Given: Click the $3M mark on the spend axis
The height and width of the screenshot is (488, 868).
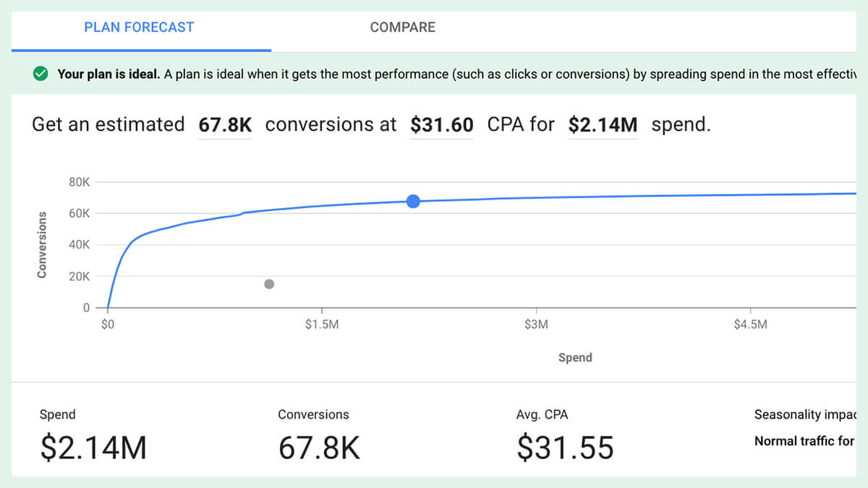Looking at the screenshot, I should point(535,324).
